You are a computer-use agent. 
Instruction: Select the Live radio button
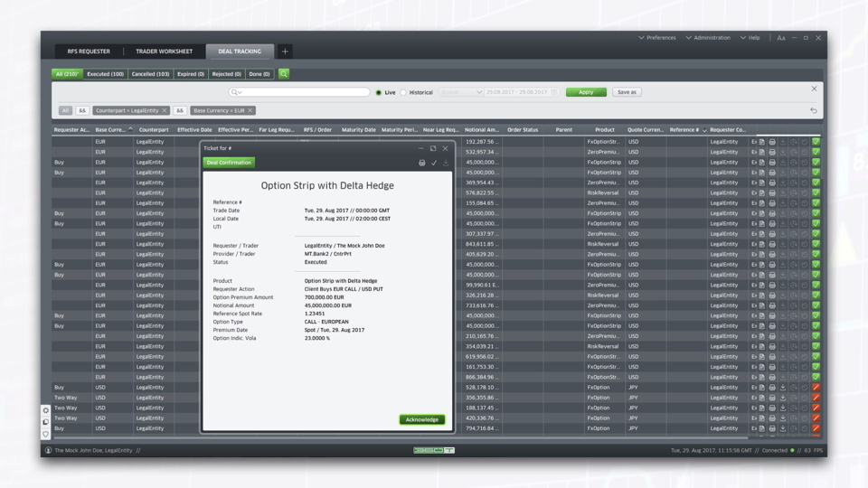379,92
